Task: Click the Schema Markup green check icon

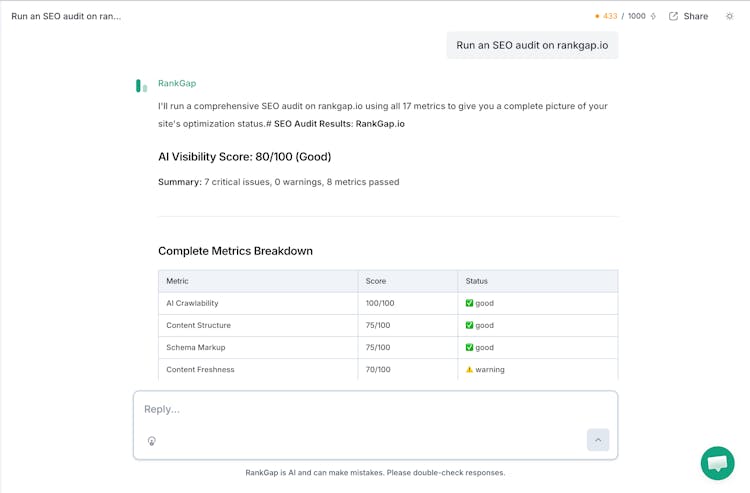Action: point(470,347)
